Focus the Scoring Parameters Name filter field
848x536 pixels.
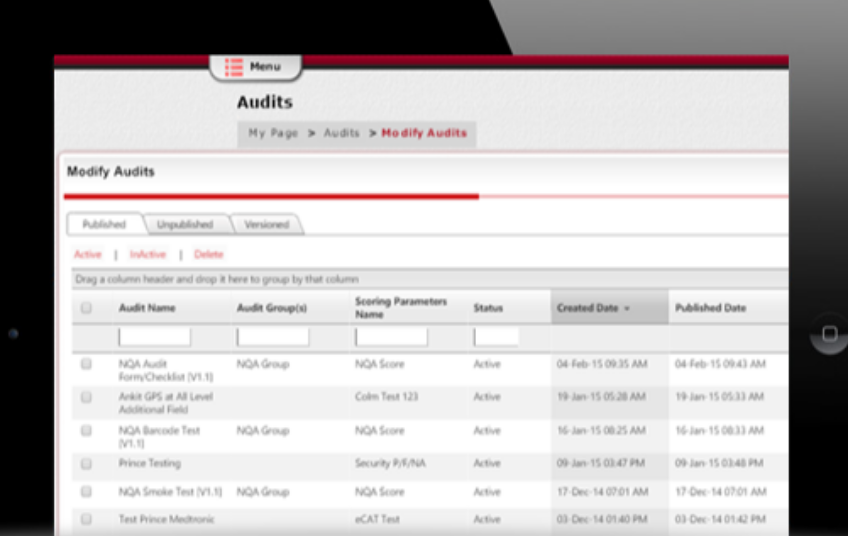pos(392,337)
